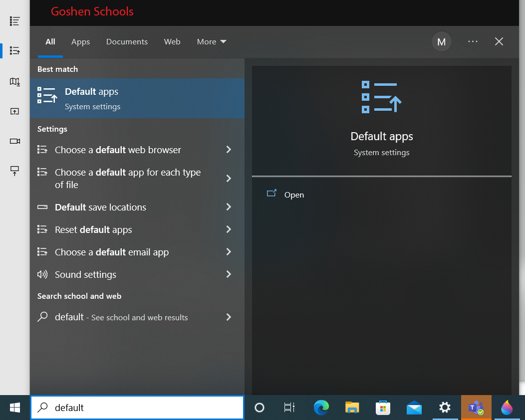Image resolution: width=525 pixels, height=420 pixels.
Task: Switch to the All tab
Action: tap(50, 41)
